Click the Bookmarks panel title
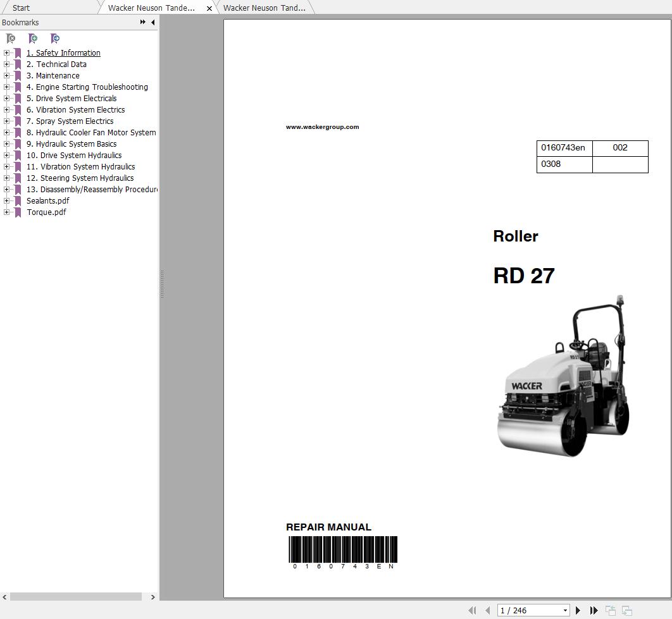The image size is (672, 619). 20,22
